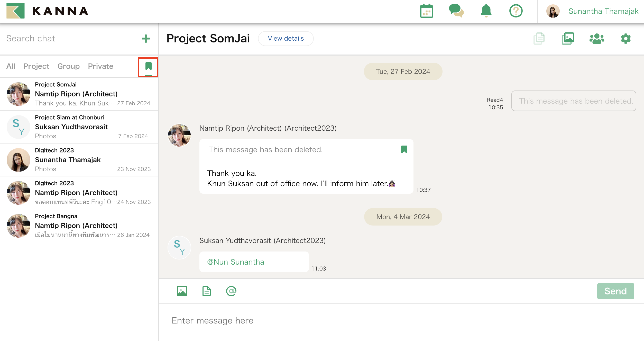Open chat settings gear icon
The height and width of the screenshot is (341, 644).
click(625, 39)
